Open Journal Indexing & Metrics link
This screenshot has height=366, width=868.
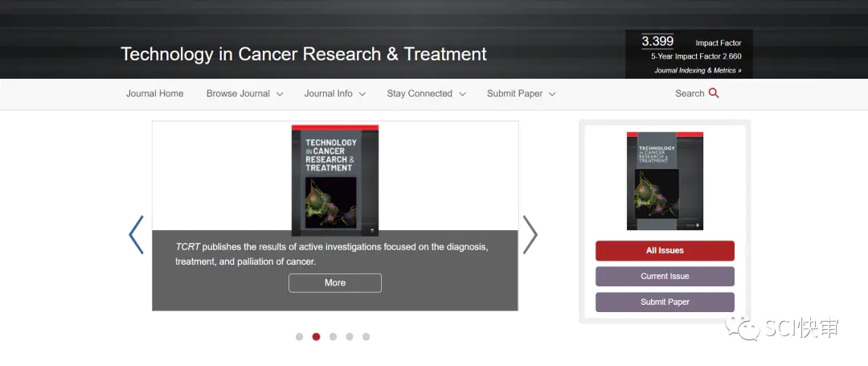point(698,71)
